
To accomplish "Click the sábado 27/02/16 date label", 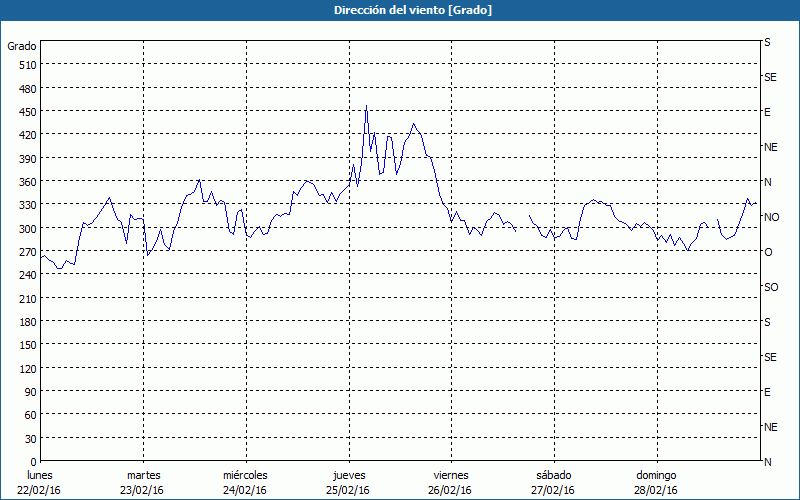I will click(552, 482).
